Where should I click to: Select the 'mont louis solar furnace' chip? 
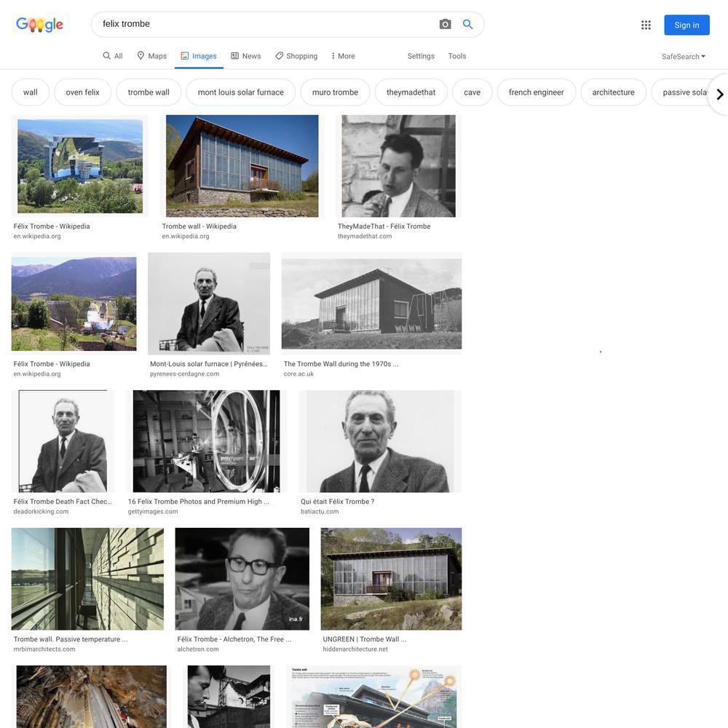240,92
